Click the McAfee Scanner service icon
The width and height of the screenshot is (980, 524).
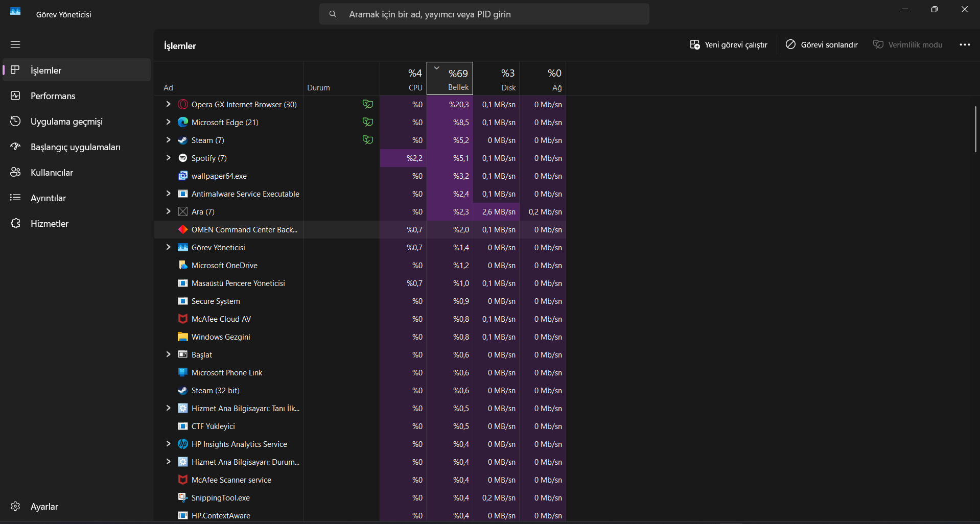182,480
